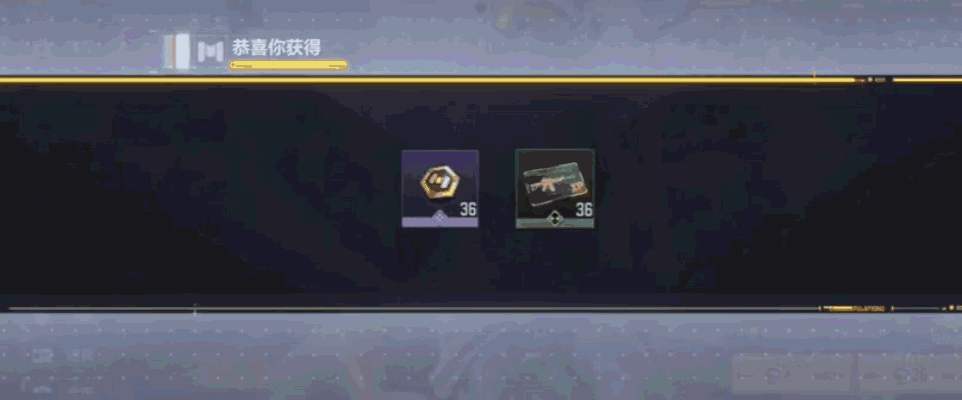This screenshot has height=400, width=962.
Task: Tap the blurred currency button left of 36
Action: coord(793,374)
